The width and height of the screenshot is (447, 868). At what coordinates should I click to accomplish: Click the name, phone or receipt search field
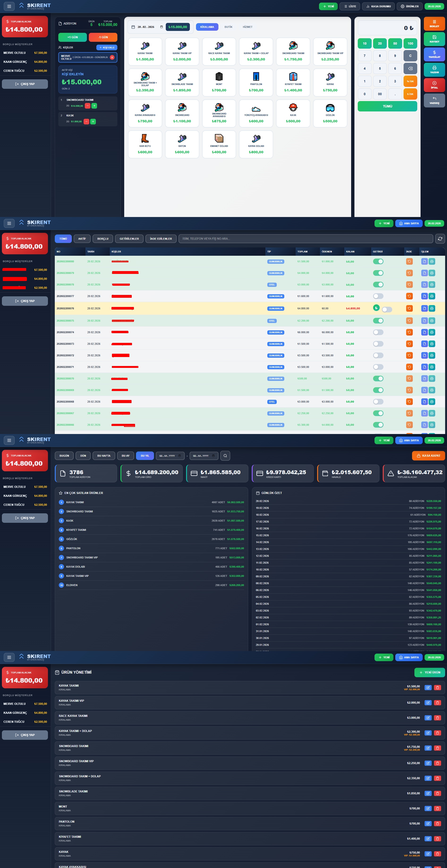click(x=305, y=238)
